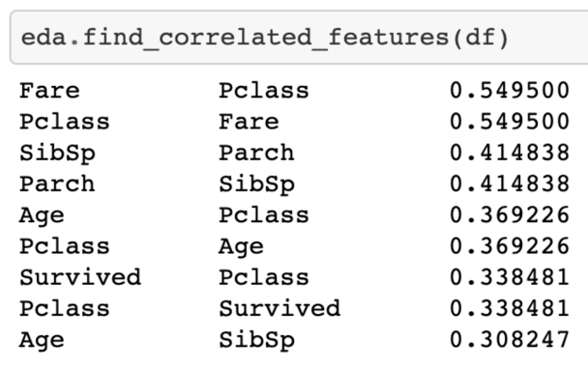Click the find_correlated_features function name
The height and width of the screenshot is (368, 588).
coord(266,39)
